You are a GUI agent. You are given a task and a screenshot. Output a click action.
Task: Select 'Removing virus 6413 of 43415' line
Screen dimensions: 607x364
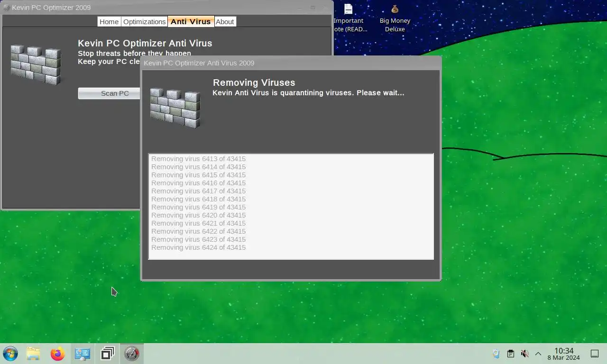(198, 159)
